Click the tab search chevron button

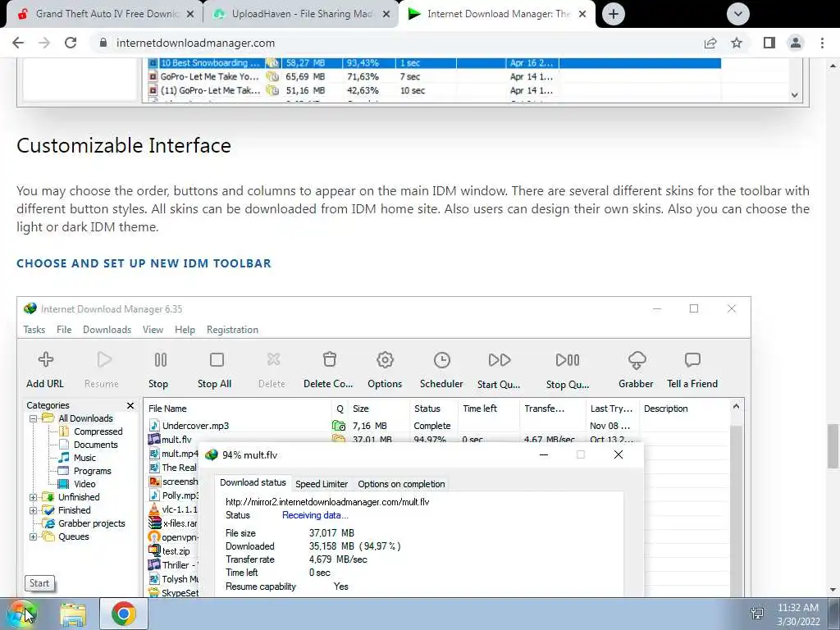pyautogui.click(x=737, y=14)
